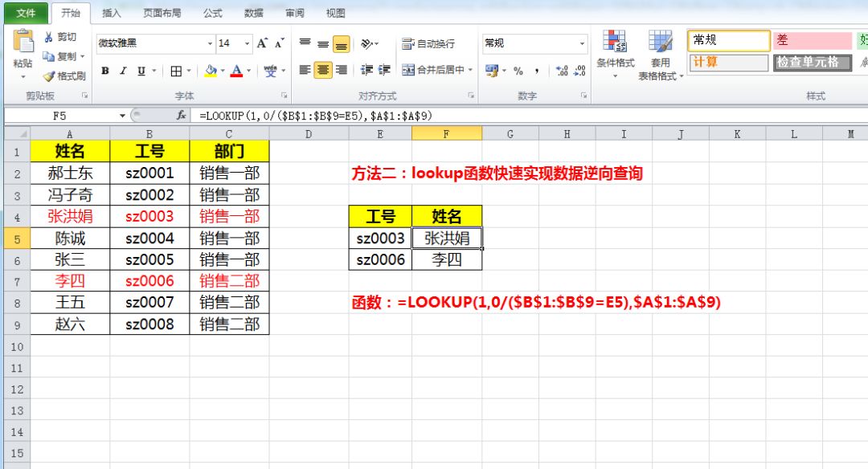The height and width of the screenshot is (469, 868).
Task: Expand paste options arrow
Action: click(23, 76)
